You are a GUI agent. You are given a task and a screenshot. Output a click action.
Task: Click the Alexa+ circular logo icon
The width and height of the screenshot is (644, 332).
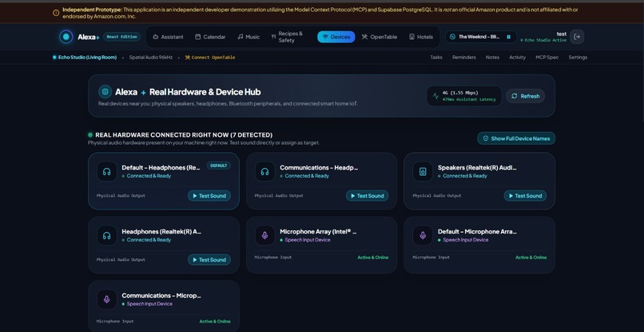tap(66, 37)
